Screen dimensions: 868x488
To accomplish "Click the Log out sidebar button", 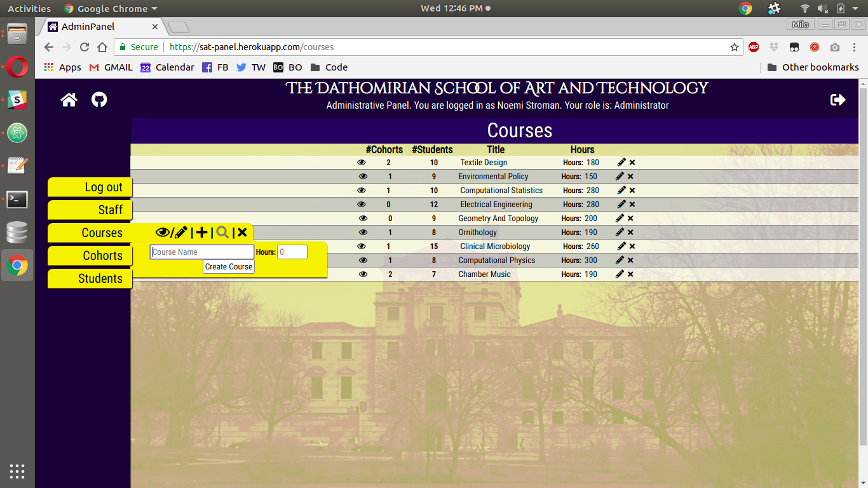I will (90, 187).
